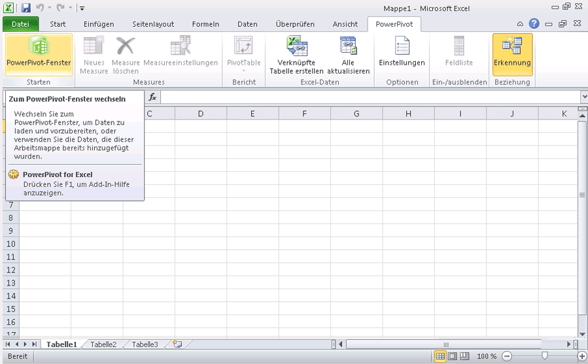Open the Datei tab
The height and width of the screenshot is (364, 588).
(20, 24)
